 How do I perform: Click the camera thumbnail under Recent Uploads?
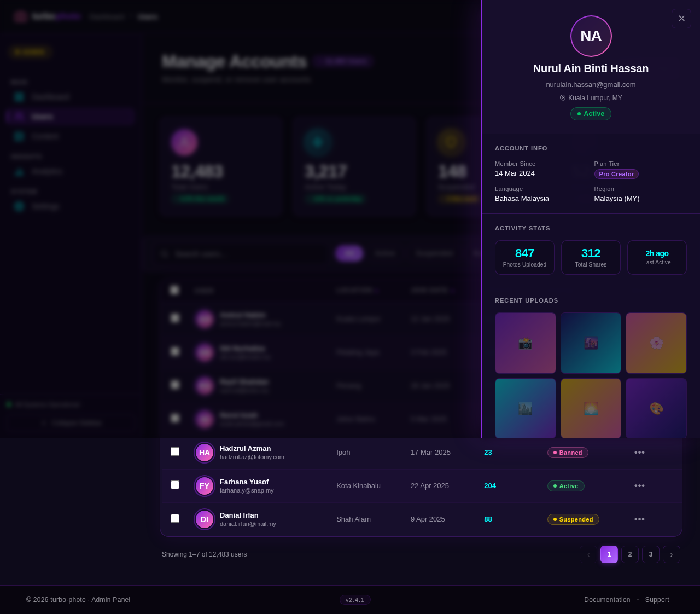coord(525,343)
